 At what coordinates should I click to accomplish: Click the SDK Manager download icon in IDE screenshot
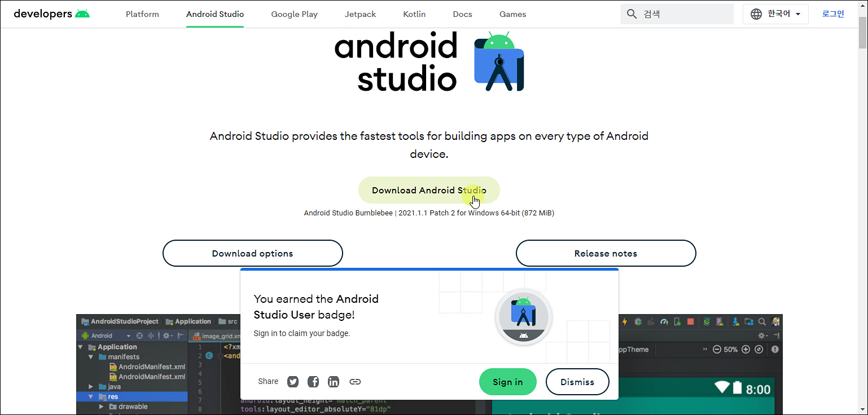736,321
